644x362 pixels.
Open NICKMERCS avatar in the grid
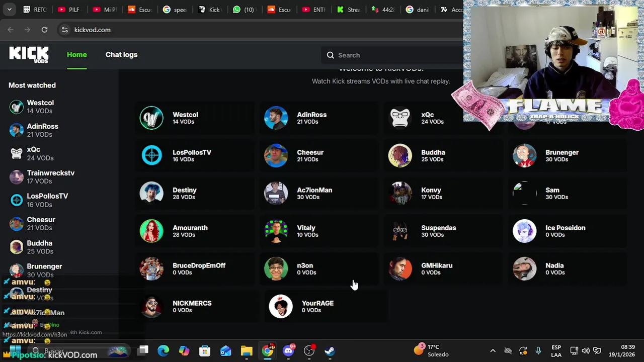151,306
